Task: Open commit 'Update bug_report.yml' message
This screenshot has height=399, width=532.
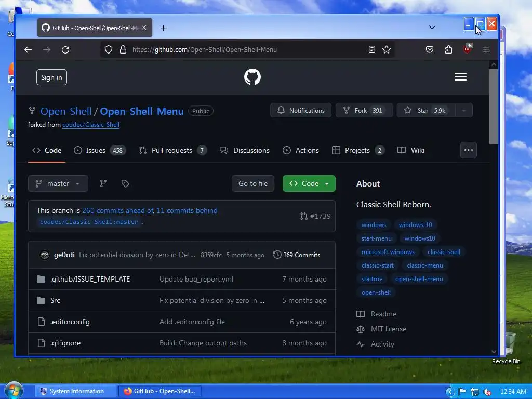Action: point(196,279)
